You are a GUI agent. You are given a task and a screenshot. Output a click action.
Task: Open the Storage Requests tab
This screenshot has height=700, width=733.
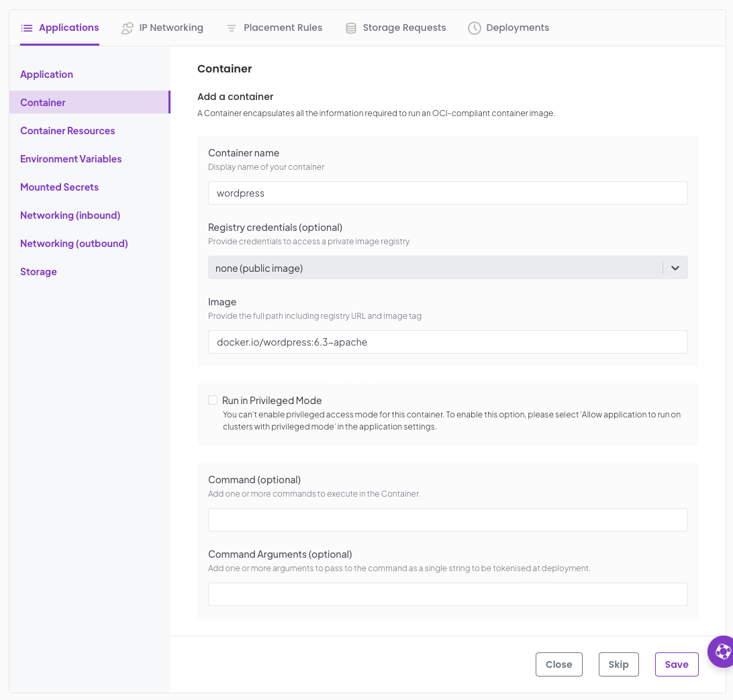pyautogui.click(x=395, y=28)
